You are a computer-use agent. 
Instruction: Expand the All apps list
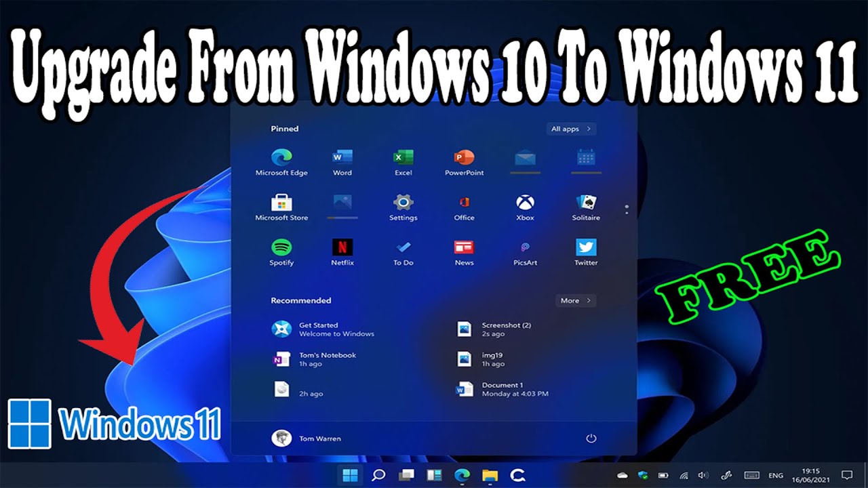[x=571, y=129]
